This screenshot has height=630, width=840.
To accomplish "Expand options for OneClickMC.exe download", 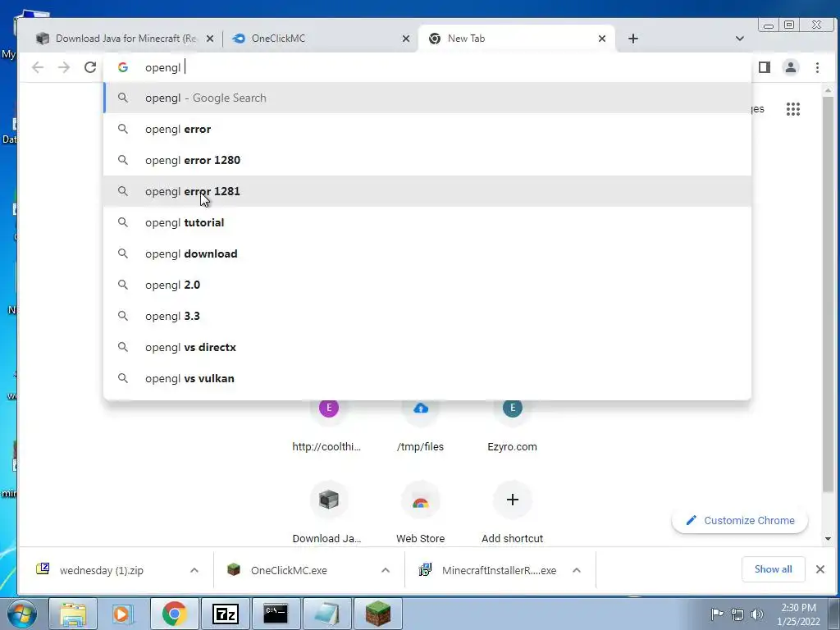I will click(386, 570).
